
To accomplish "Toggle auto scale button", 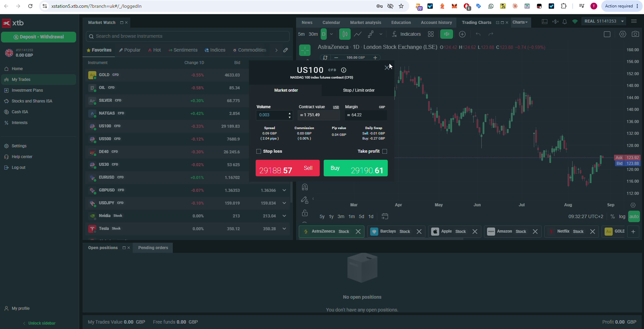I will 634,216.
